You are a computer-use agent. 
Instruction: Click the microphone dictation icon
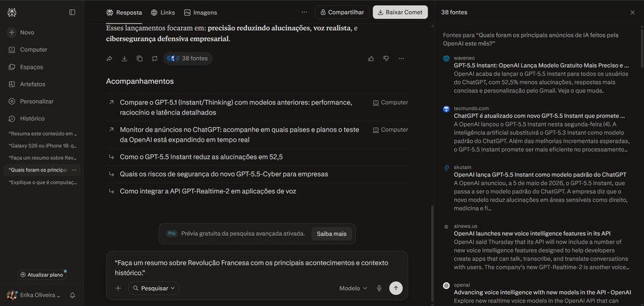[x=379, y=288]
